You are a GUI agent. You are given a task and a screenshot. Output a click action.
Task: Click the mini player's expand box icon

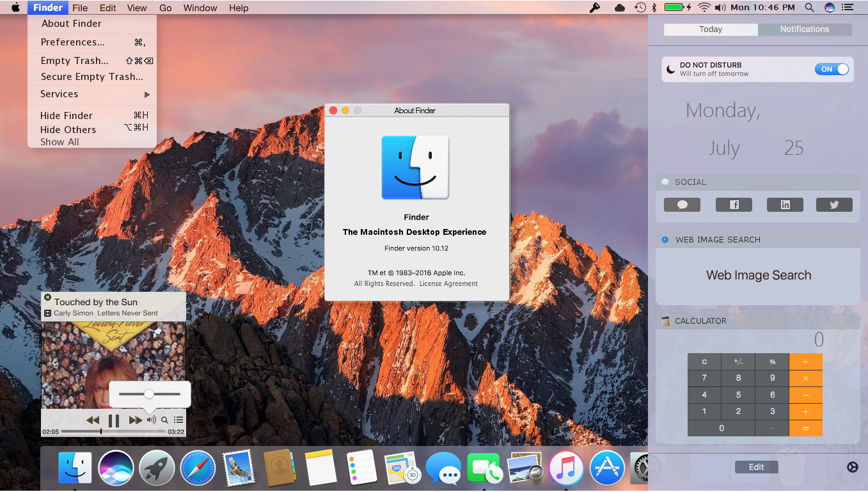click(x=47, y=313)
